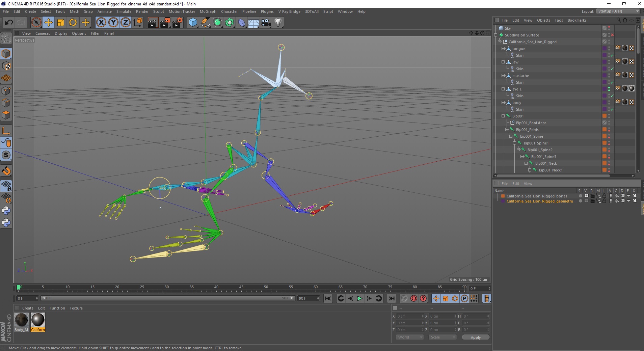
Task: Add a Floor environment object
Action: point(254,23)
